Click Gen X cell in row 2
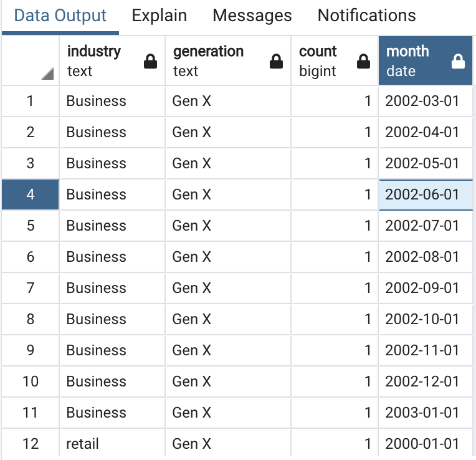 click(228, 132)
